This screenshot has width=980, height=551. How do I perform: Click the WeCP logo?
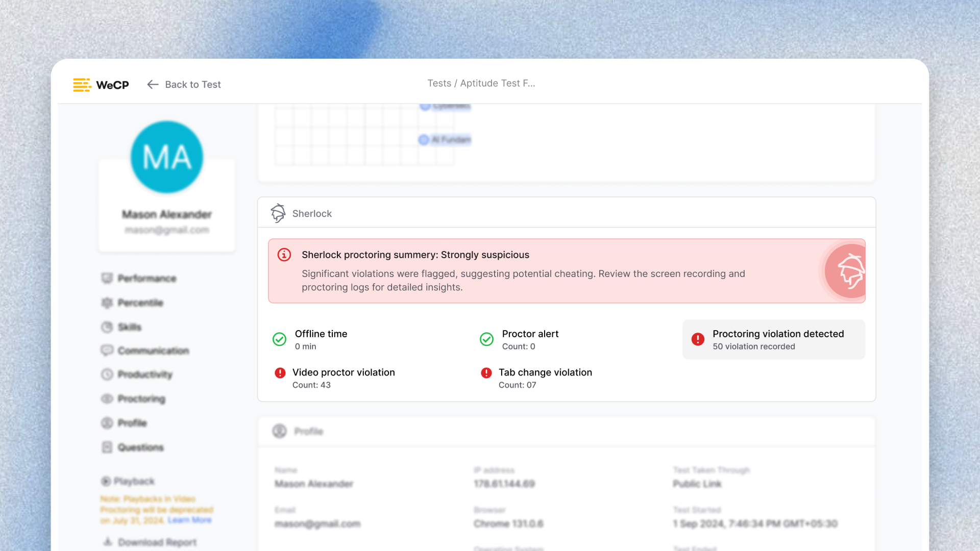pyautogui.click(x=101, y=85)
